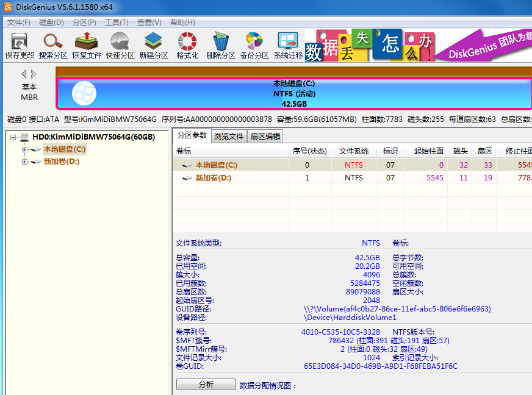Screen dimensions: 532x395
Task: Click red NTFS cell in C: row
Action: [354, 165]
